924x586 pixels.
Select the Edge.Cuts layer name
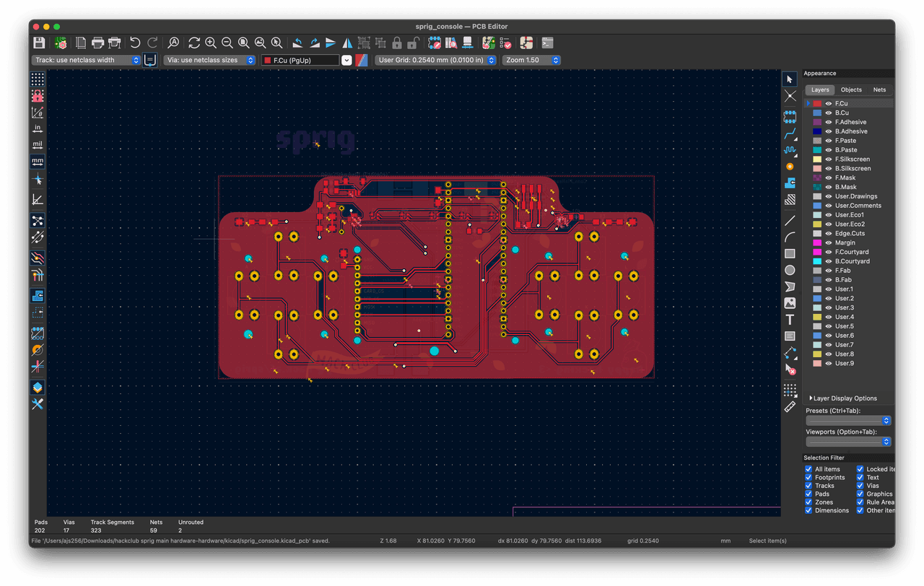[850, 234]
